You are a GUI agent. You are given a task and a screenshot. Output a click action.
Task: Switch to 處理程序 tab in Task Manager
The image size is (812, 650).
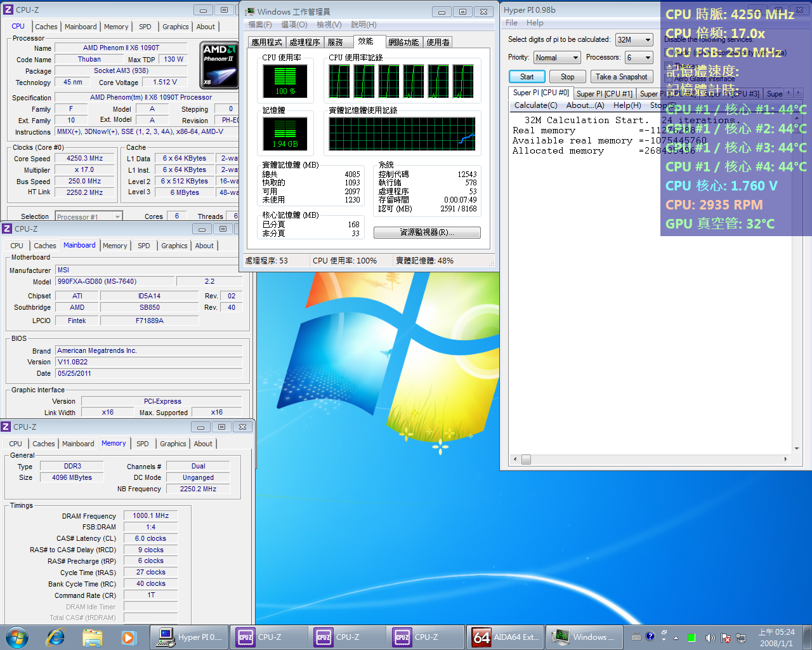coord(304,43)
